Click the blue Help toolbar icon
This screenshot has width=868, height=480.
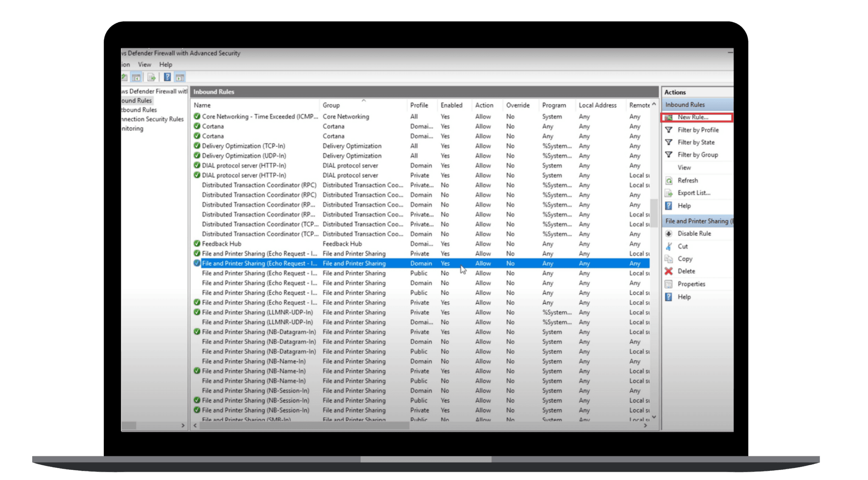tap(167, 77)
